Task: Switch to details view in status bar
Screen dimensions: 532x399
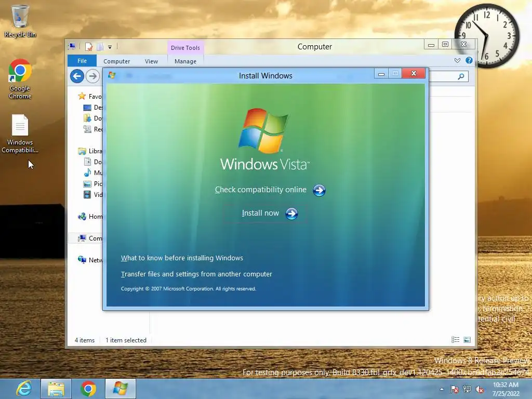Action: tap(455, 340)
